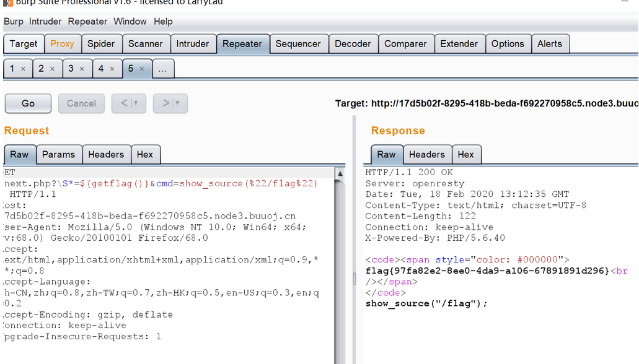Close repeater tab 5
This screenshot has width=639, height=364.
pos(142,69)
